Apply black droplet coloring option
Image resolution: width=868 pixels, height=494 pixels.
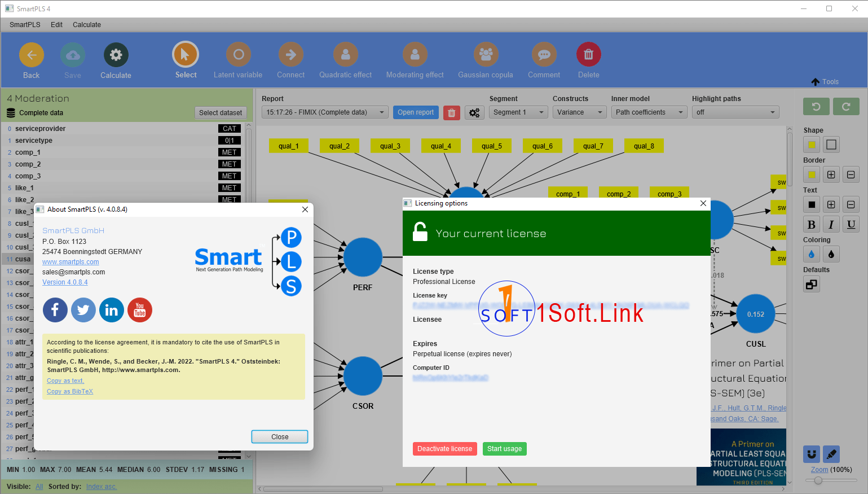click(831, 254)
